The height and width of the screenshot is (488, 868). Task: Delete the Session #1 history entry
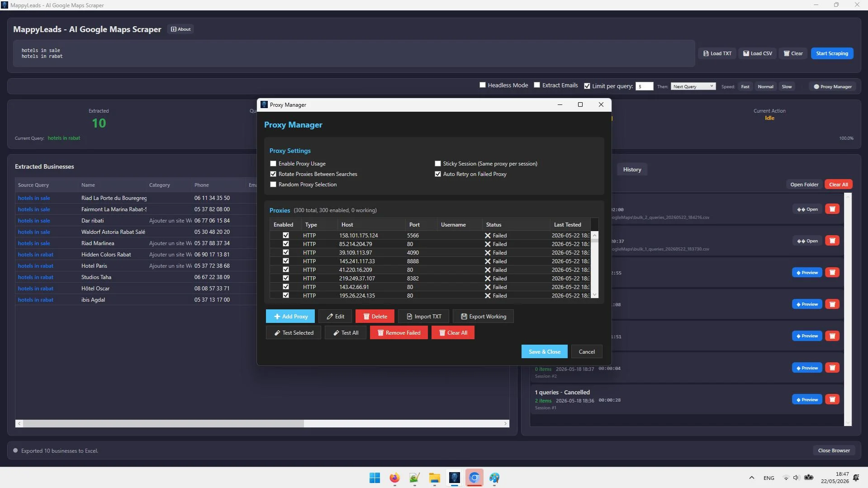point(832,399)
